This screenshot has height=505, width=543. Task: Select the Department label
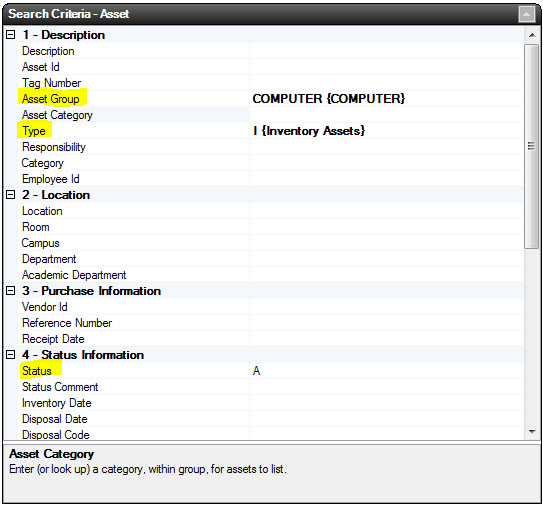(49, 259)
